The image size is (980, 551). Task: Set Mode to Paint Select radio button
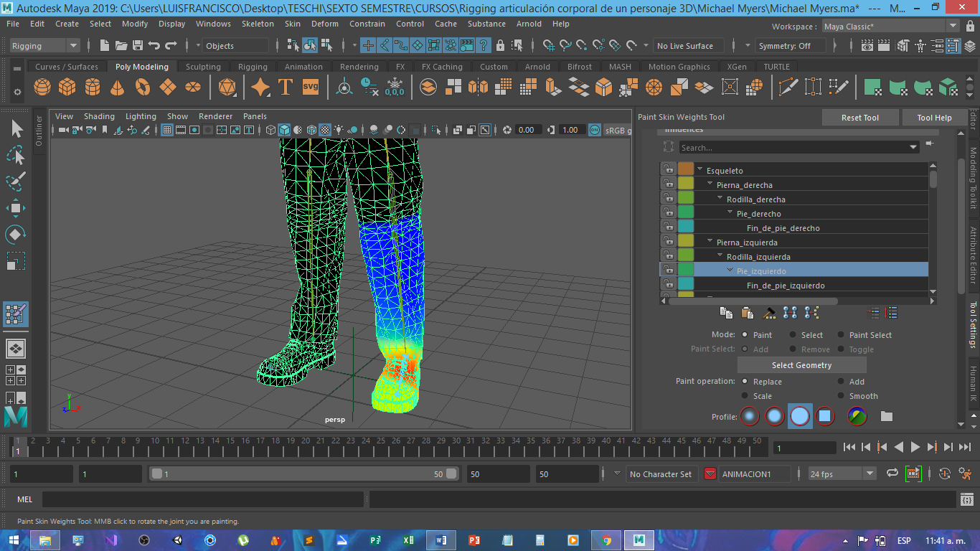(842, 335)
